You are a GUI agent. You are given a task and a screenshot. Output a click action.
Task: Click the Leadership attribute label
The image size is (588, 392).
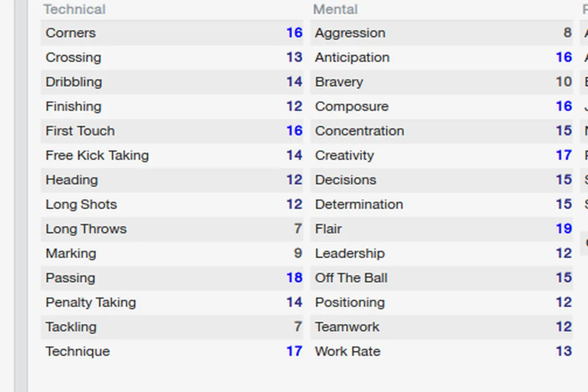(350, 254)
